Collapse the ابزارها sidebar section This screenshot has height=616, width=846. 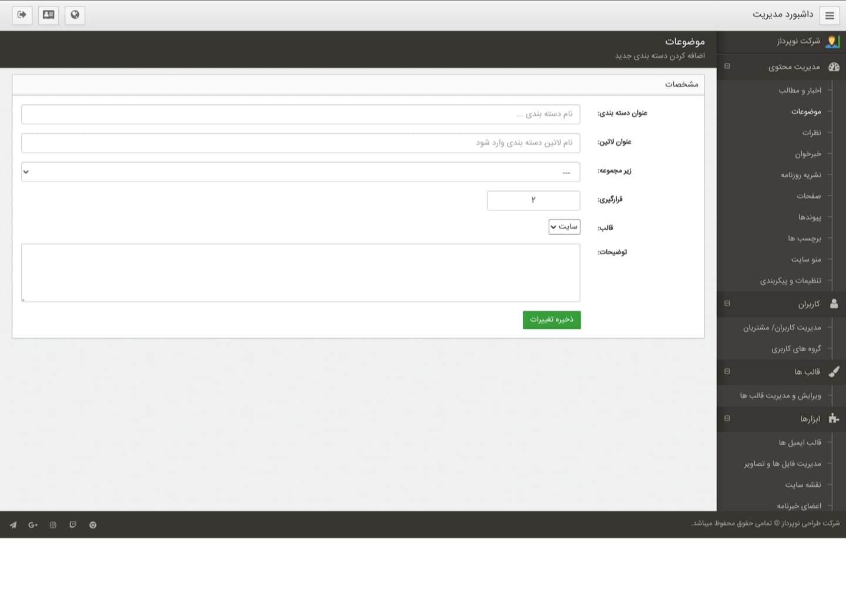[727, 419]
